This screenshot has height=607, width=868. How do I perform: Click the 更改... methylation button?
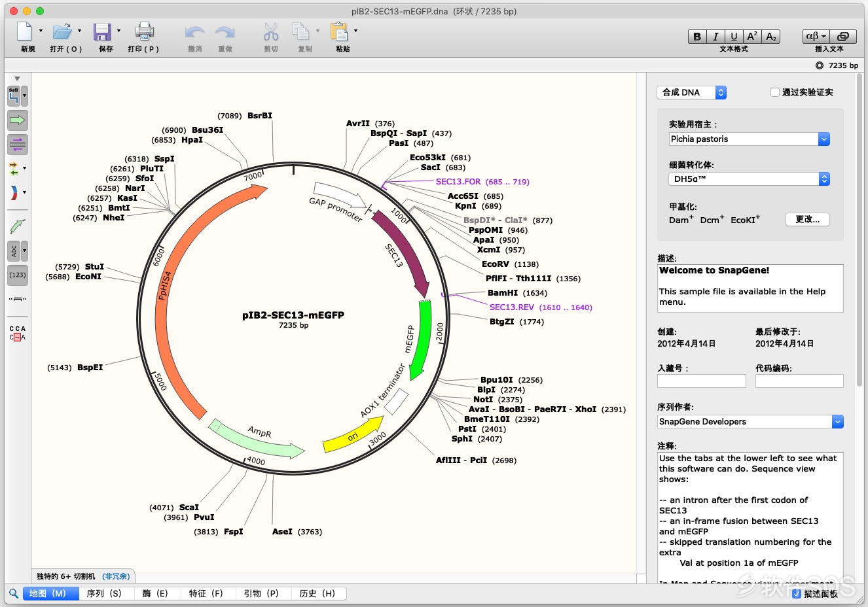pos(808,220)
